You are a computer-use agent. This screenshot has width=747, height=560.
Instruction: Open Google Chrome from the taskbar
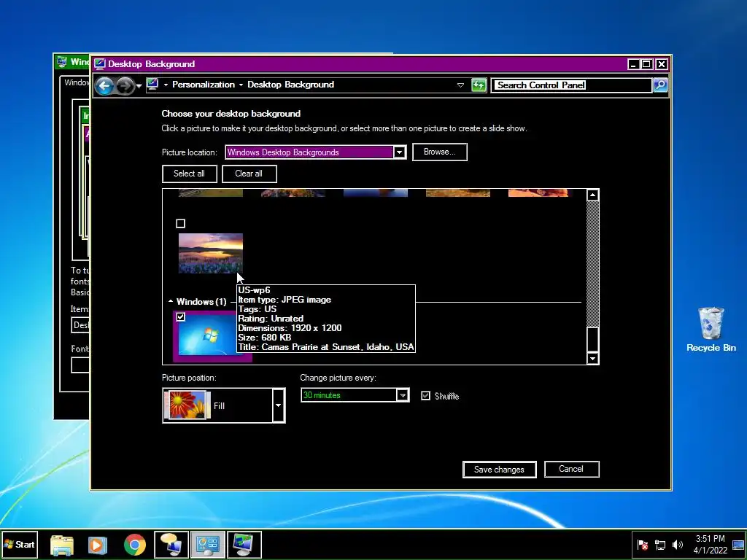pyautogui.click(x=135, y=545)
